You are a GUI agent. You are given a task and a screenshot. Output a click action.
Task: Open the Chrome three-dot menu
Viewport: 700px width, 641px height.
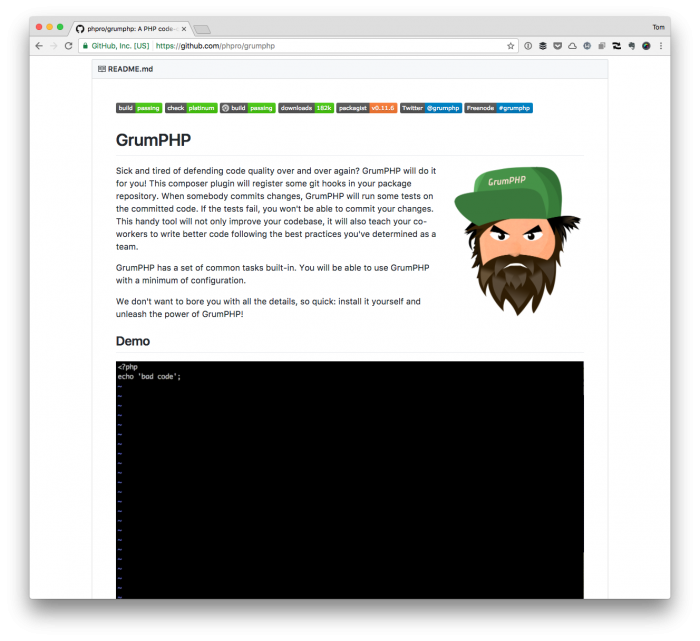[661, 46]
